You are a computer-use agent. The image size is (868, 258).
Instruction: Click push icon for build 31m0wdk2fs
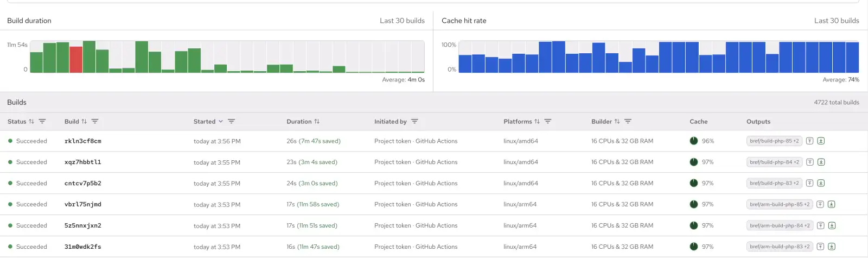coord(820,247)
